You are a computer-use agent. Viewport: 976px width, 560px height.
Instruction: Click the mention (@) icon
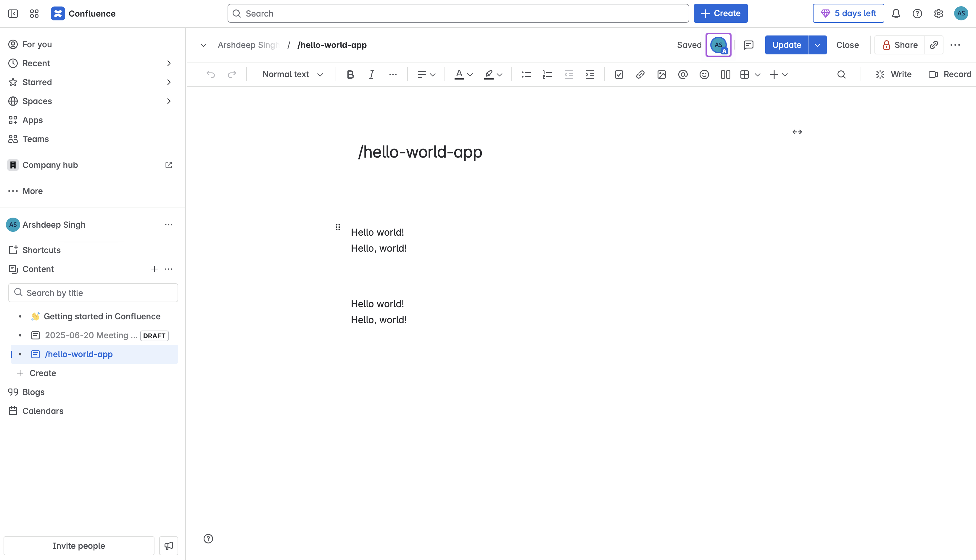[683, 75]
